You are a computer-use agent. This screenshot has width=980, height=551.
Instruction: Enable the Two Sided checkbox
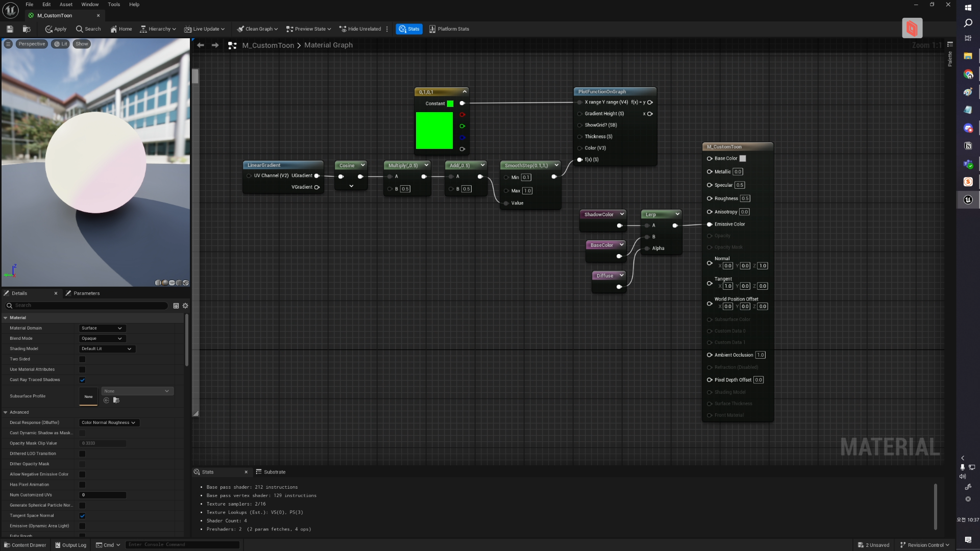click(x=82, y=359)
